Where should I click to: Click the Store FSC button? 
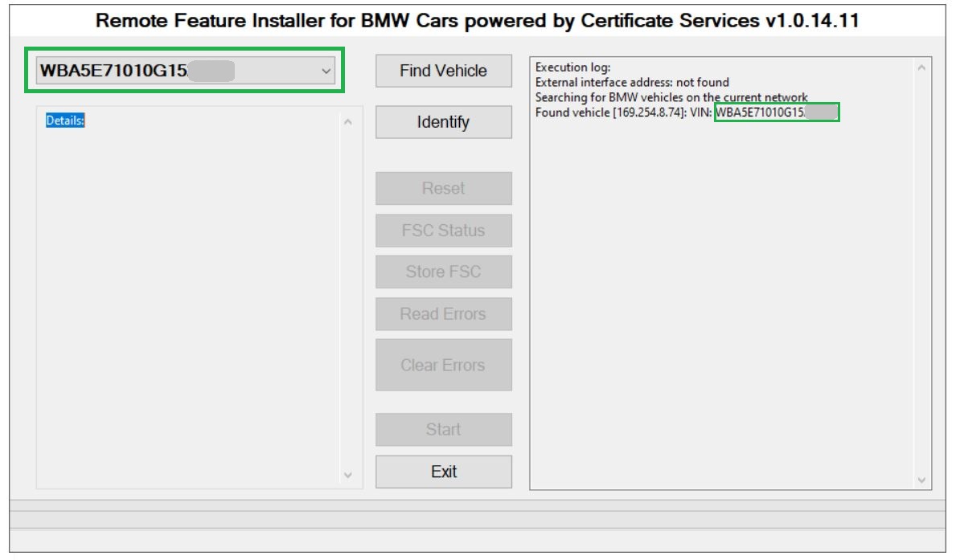click(x=443, y=272)
